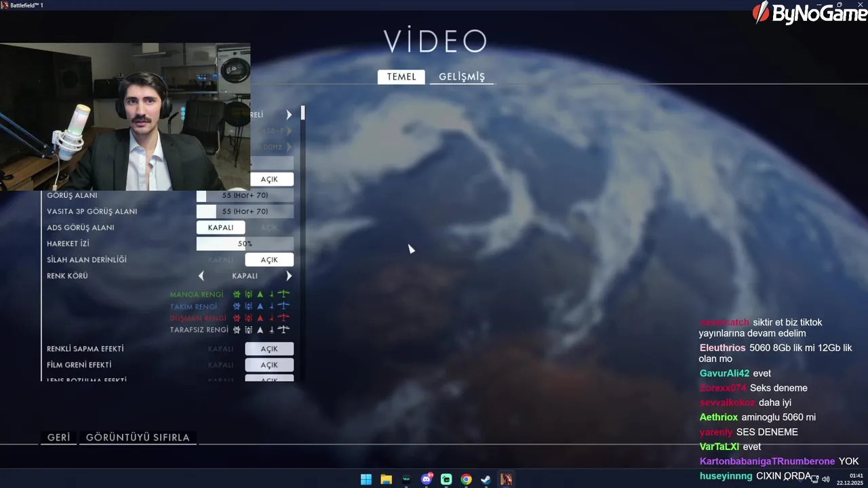This screenshot has height=488, width=868.
Task: Switch to the GELİŞMİŞ tab
Action: click(462, 77)
